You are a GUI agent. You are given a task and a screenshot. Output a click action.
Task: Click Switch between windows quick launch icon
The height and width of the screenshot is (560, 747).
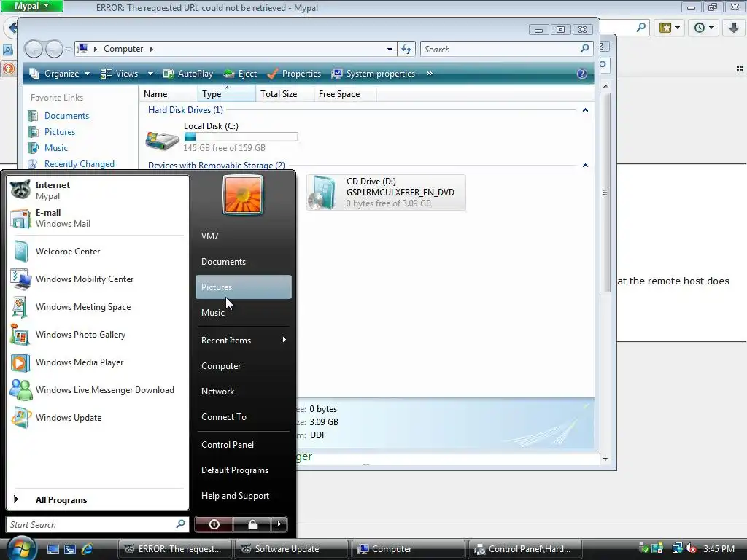click(70, 549)
